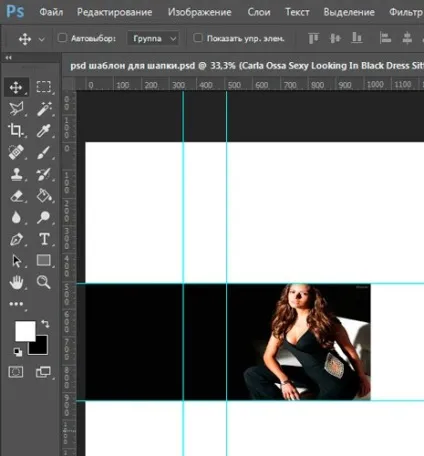Select the Magic Wand tool
This screenshot has height=456, width=424.
[x=44, y=109]
